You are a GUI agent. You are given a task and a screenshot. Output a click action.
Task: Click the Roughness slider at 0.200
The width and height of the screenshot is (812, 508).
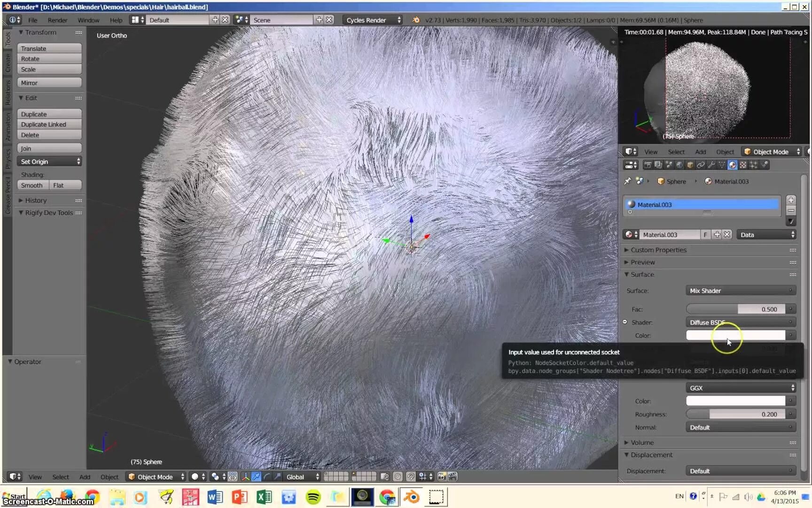[736, 414]
